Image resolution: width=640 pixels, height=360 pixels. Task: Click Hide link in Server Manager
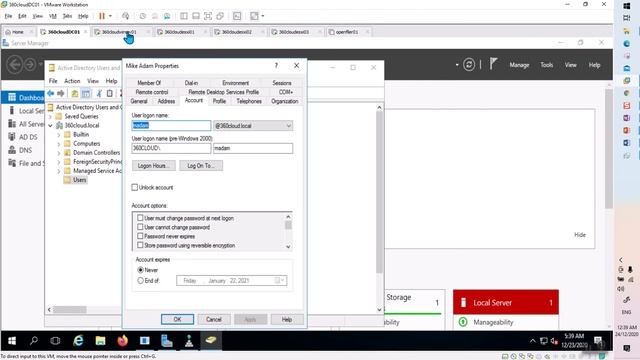pyautogui.click(x=580, y=235)
